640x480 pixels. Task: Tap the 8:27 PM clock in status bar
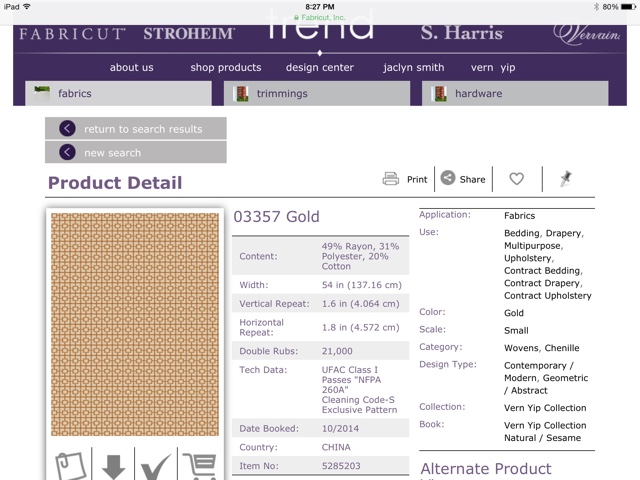(x=320, y=7)
